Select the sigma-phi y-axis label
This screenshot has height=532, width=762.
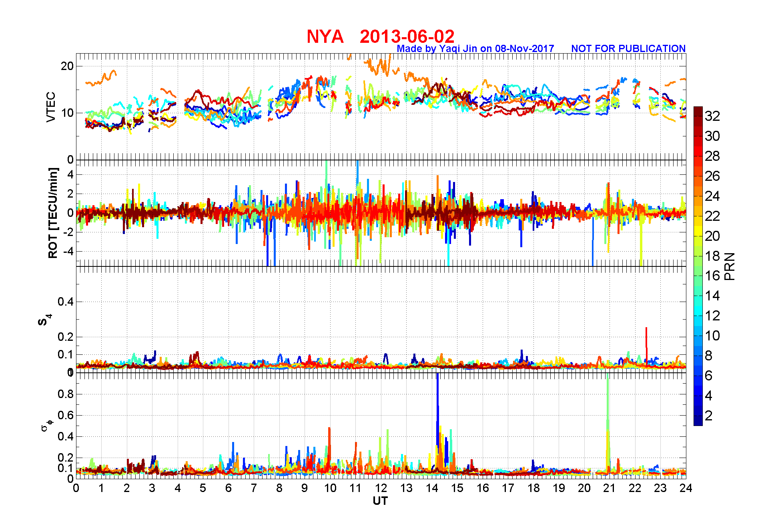46,425
